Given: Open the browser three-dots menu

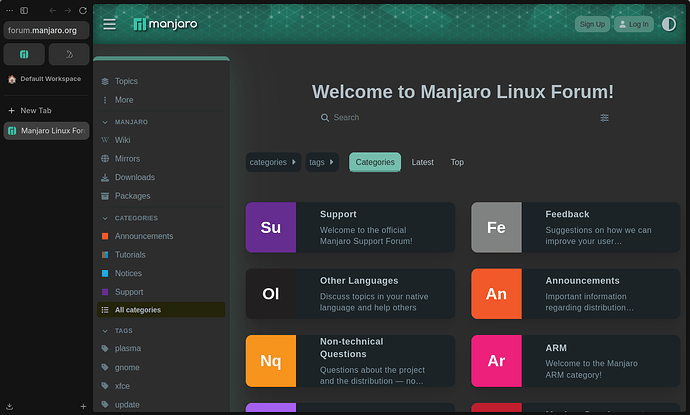Looking at the screenshot, I should coord(9,11).
